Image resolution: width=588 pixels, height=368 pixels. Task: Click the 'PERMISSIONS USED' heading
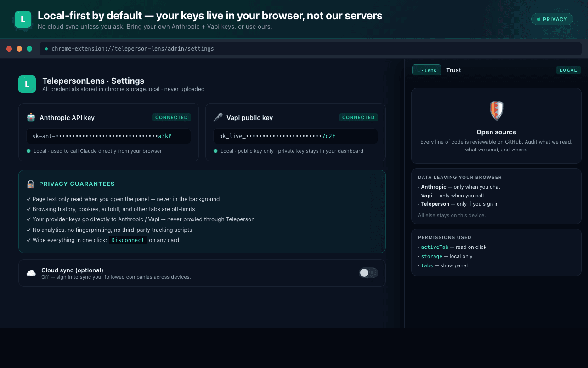pos(445,237)
